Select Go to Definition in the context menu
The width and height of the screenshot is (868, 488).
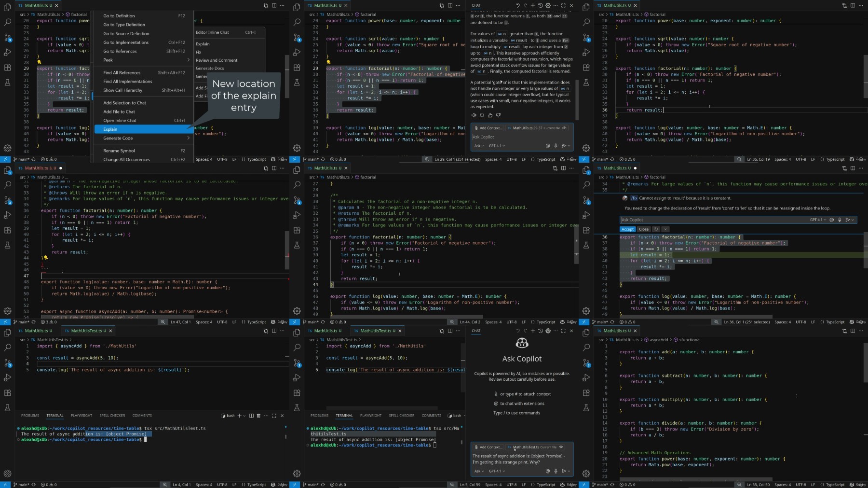point(144,16)
